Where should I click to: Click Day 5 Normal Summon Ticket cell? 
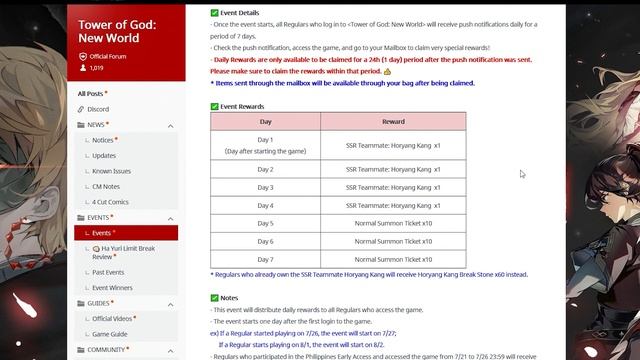pos(393,224)
